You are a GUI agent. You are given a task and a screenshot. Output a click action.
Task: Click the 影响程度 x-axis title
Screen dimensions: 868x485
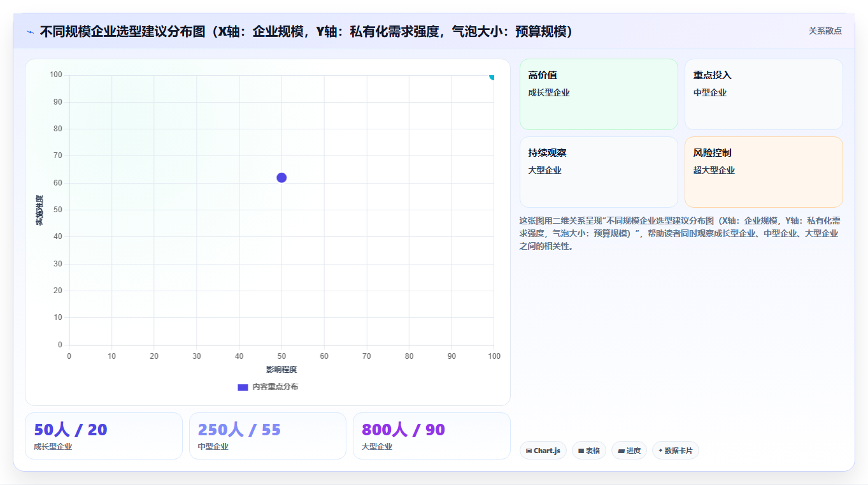click(x=281, y=370)
